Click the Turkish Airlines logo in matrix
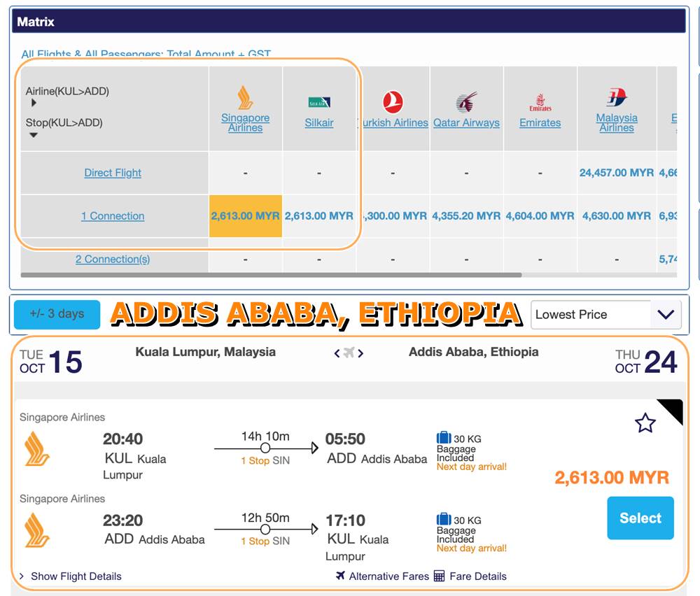The height and width of the screenshot is (596, 700). tap(393, 101)
